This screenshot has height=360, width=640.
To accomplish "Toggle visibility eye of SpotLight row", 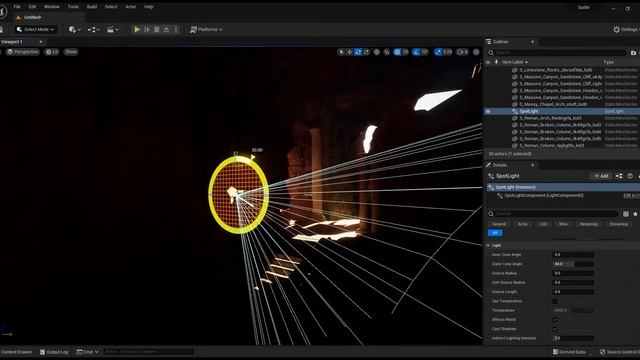I will pyautogui.click(x=488, y=111).
